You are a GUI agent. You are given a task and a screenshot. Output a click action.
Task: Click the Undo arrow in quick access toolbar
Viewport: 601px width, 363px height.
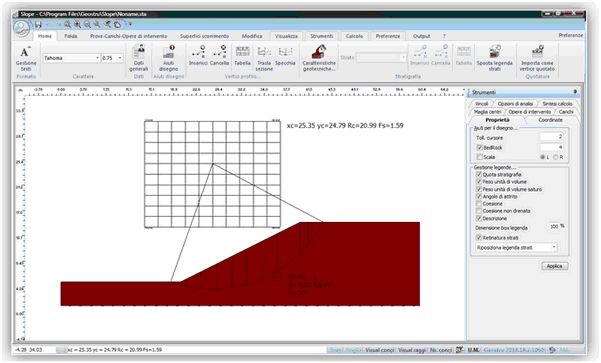[x=48, y=25]
